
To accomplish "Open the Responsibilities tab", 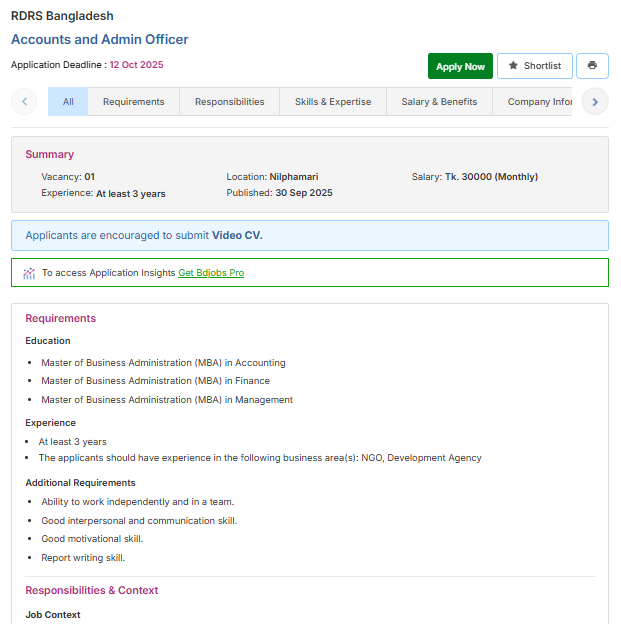I will pyautogui.click(x=229, y=102).
